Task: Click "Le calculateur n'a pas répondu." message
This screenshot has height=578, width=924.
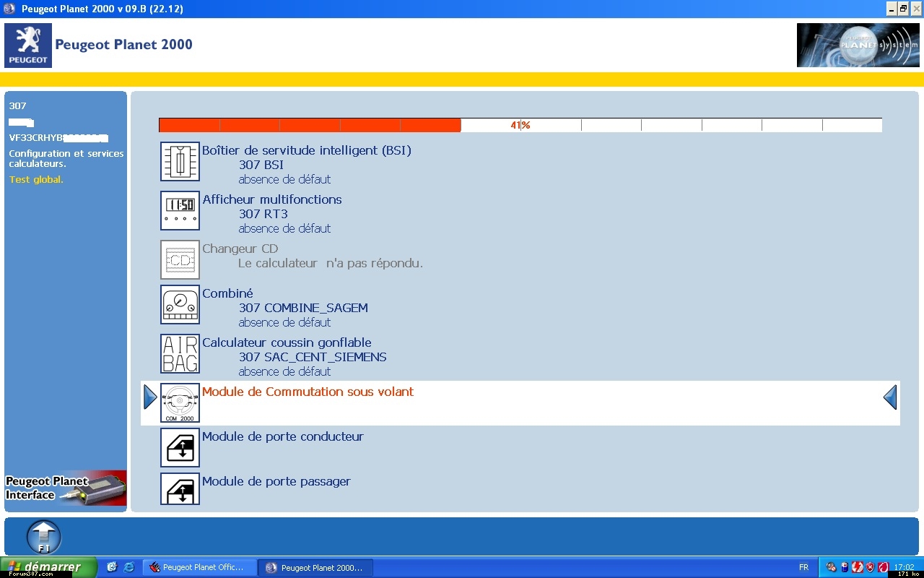Action: [331, 263]
